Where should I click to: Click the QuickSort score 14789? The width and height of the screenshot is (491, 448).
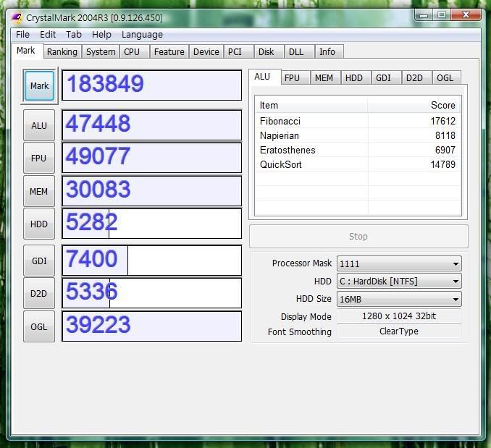pos(442,164)
